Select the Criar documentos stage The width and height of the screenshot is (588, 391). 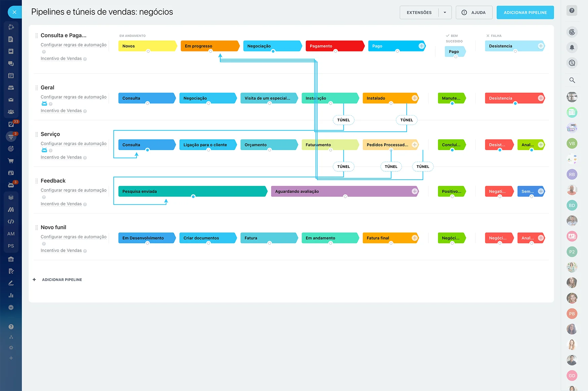(x=208, y=238)
